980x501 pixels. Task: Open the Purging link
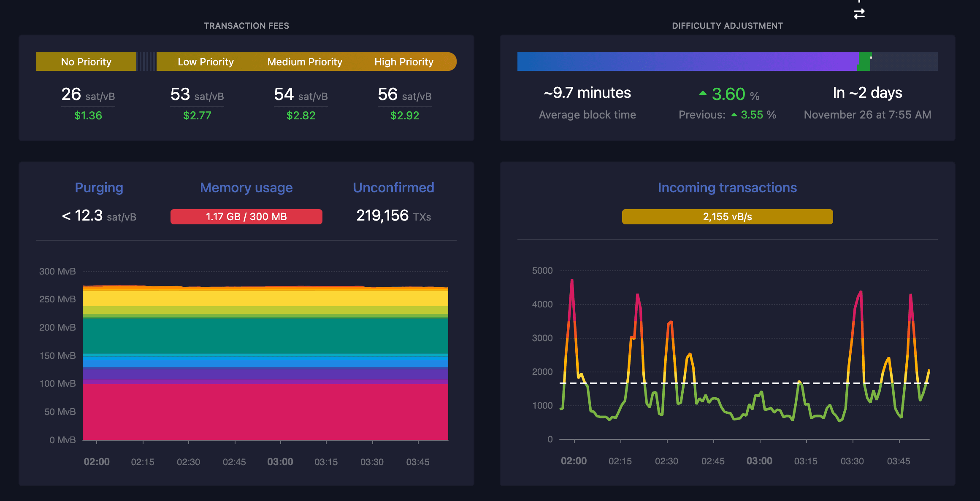pyautogui.click(x=99, y=188)
